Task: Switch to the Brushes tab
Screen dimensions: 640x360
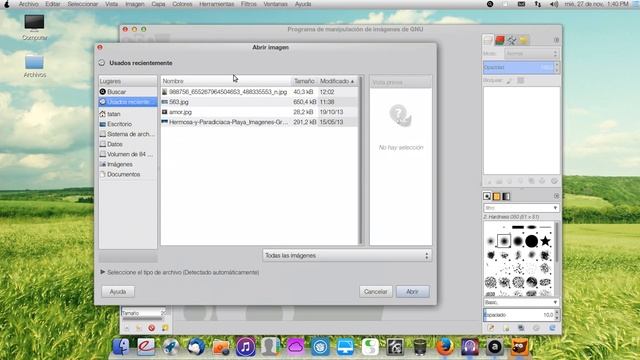Action: [x=487, y=196]
